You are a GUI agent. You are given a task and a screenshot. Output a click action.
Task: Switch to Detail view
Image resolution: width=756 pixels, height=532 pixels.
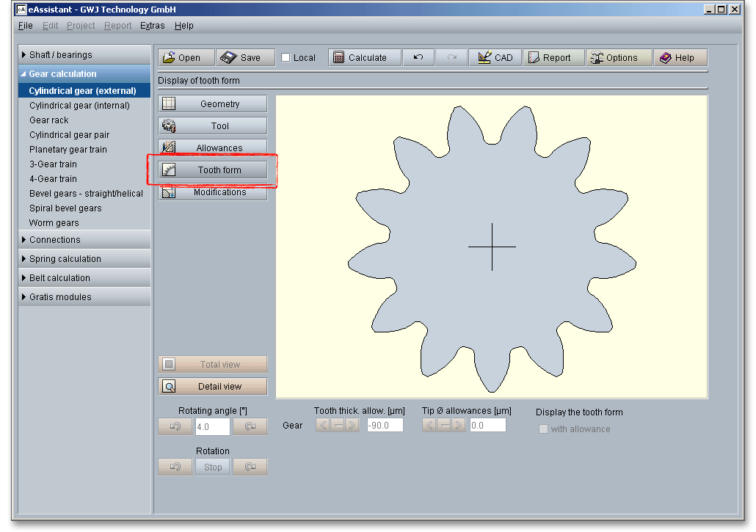coord(213,387)
